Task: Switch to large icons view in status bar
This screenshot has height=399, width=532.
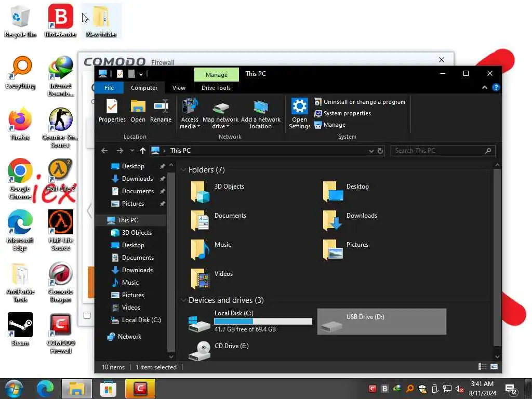Action: 494,367
